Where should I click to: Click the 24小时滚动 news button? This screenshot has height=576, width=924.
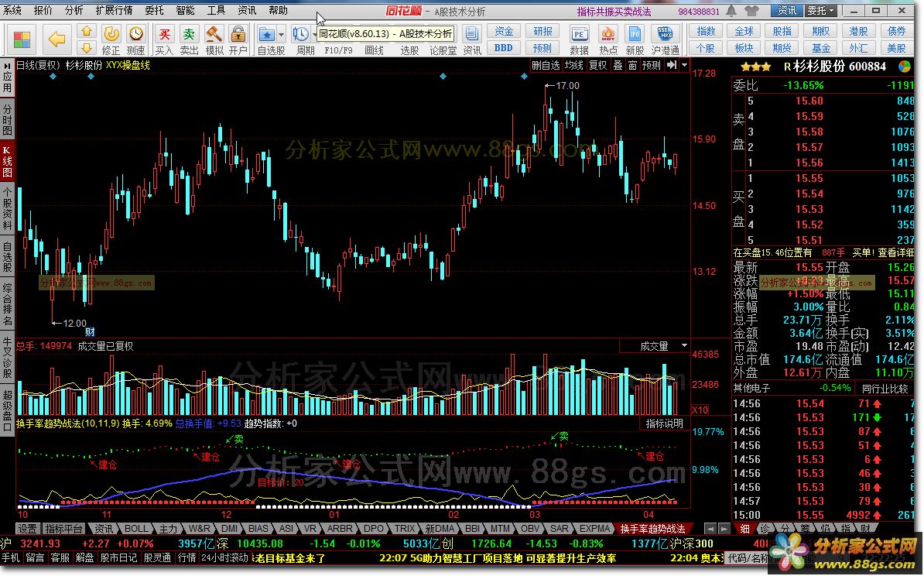pyautogui.click(x=225, y=557)
